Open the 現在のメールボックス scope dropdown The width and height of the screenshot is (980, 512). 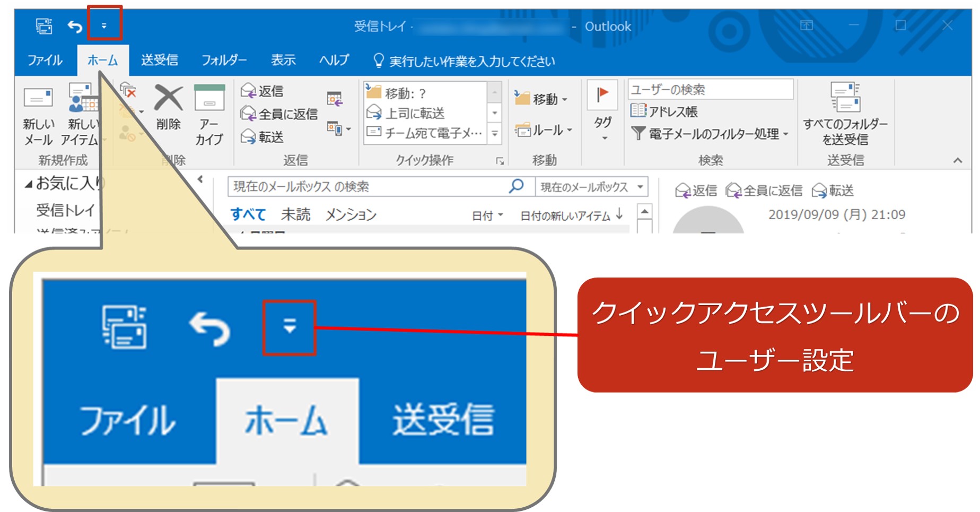(x=592, y=187)
